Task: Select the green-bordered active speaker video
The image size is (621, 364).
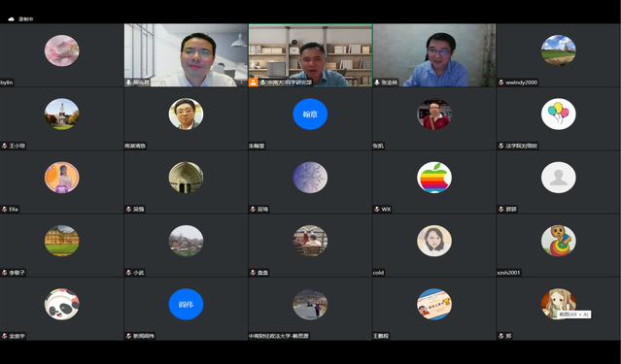Action: (310, 55)
